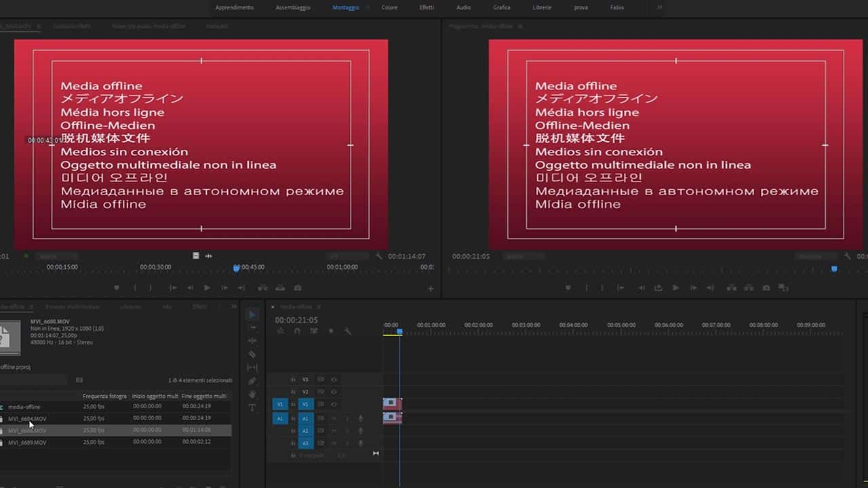868x488 pixels.
Task: Toggle V2 track visibility eye
Action: pyautogui.click(x=334, y=392)
